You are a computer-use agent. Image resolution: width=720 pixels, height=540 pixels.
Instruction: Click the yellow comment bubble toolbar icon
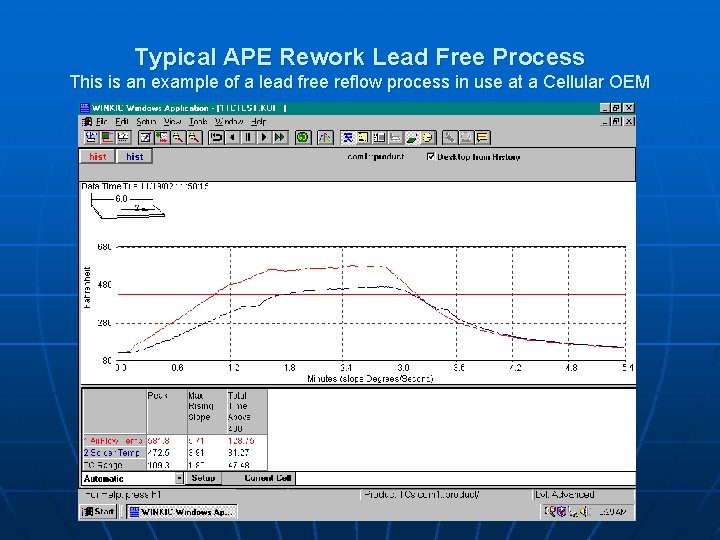pyautogui.click(x=482, y=137)
